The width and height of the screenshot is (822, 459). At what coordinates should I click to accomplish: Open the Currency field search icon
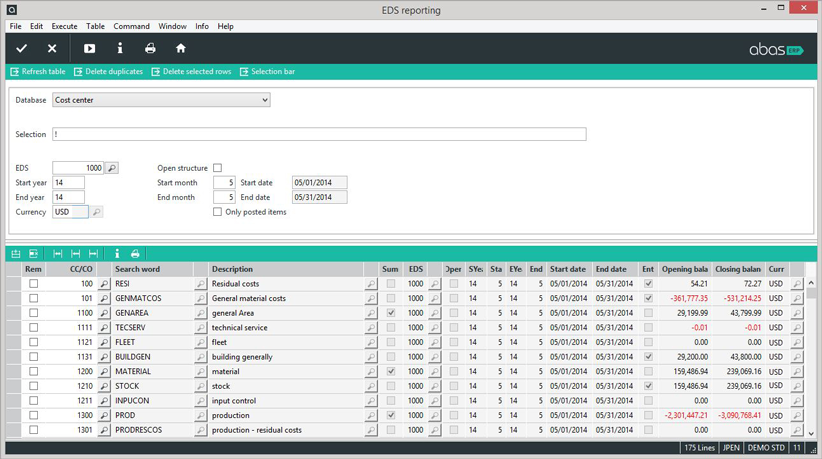tap(96, 212)
